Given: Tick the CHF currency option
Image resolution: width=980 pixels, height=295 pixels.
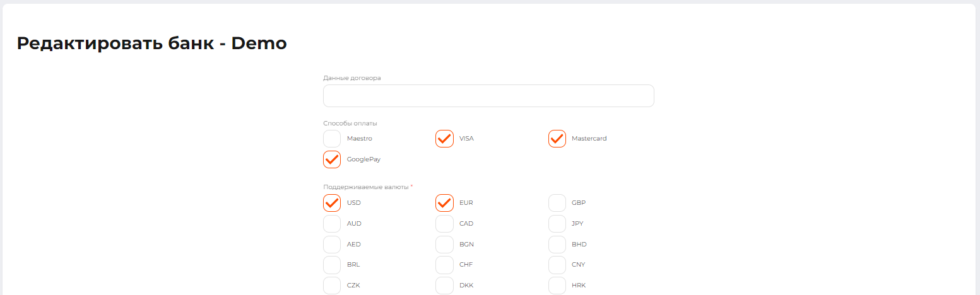Looking at the screenshot, I should click(x=444, y=265).
